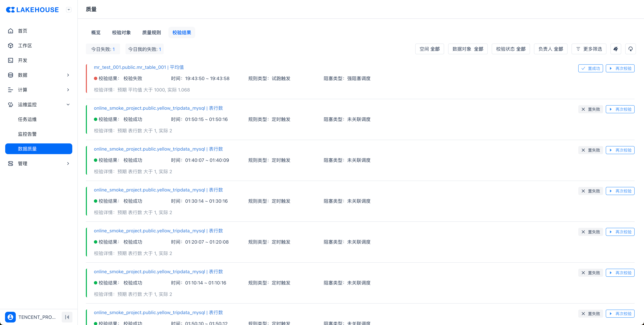
Task: Click 置成功 for the mr_table_001 result
Action: tap(591, 69)
